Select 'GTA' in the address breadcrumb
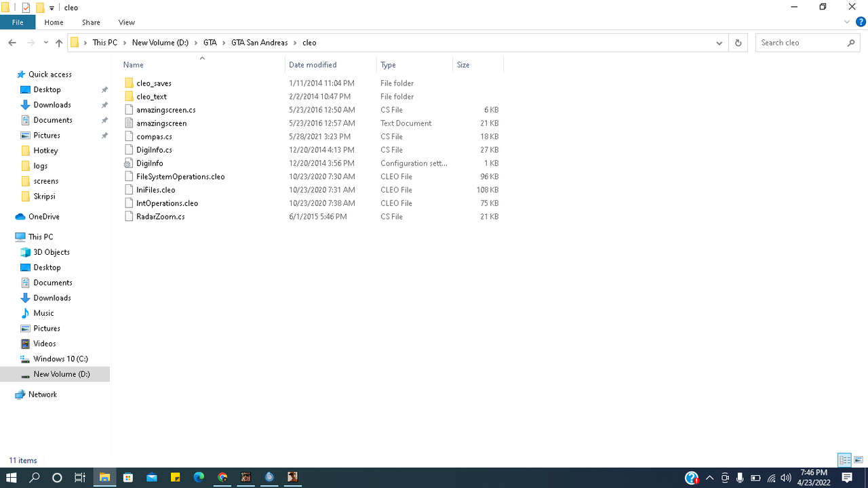This screenshot has width=868, height=488. pos(210,43)
